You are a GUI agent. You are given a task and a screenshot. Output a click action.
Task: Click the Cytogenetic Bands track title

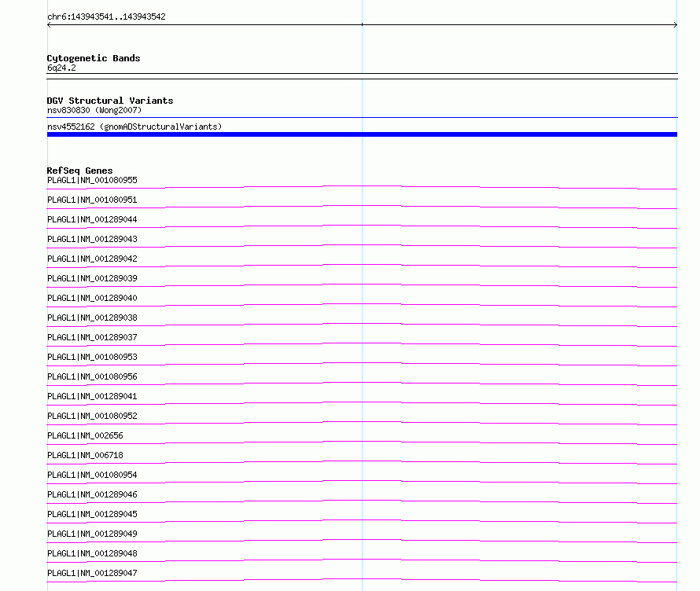tap(94, 58)
